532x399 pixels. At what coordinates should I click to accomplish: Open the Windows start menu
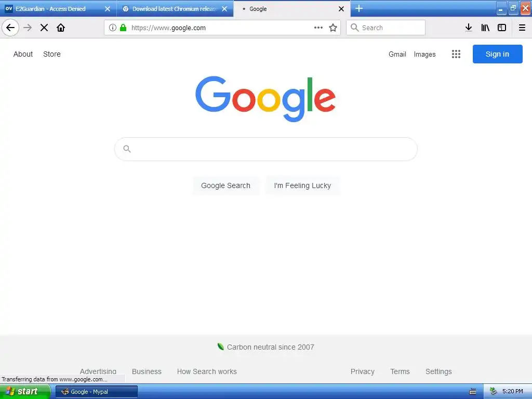pyautogui.click(x=25, y=391)
